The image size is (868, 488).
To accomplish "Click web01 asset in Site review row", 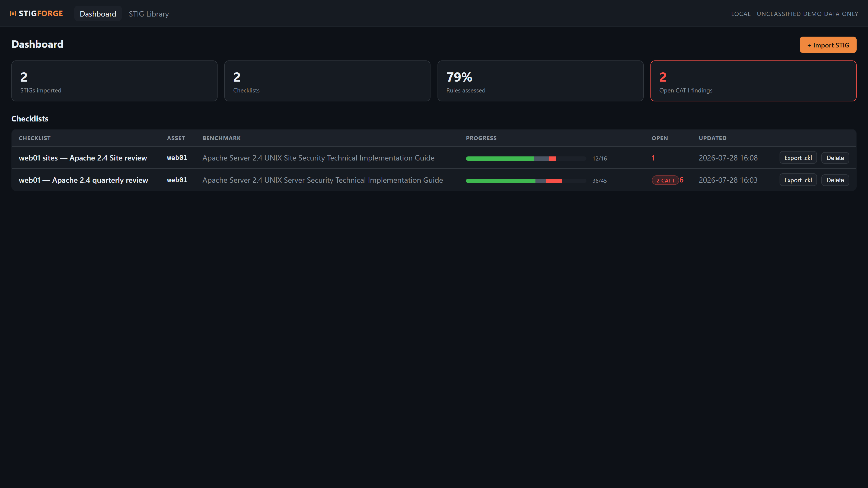I will (x=177, y=158).
